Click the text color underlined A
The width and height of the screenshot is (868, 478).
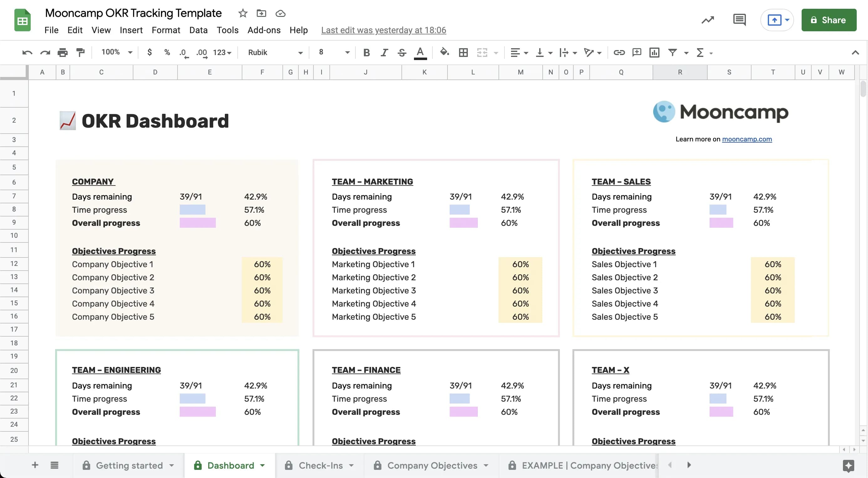click(420, 53)
